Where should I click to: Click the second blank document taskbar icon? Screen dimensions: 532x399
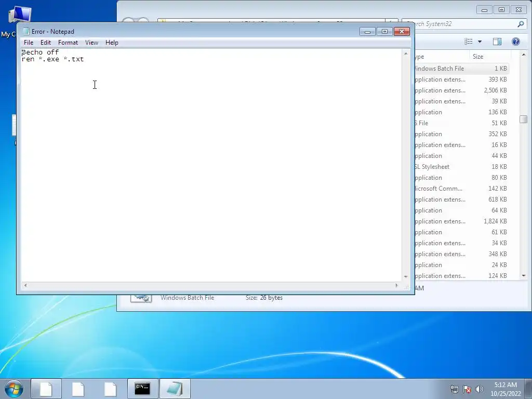[78, 389]
